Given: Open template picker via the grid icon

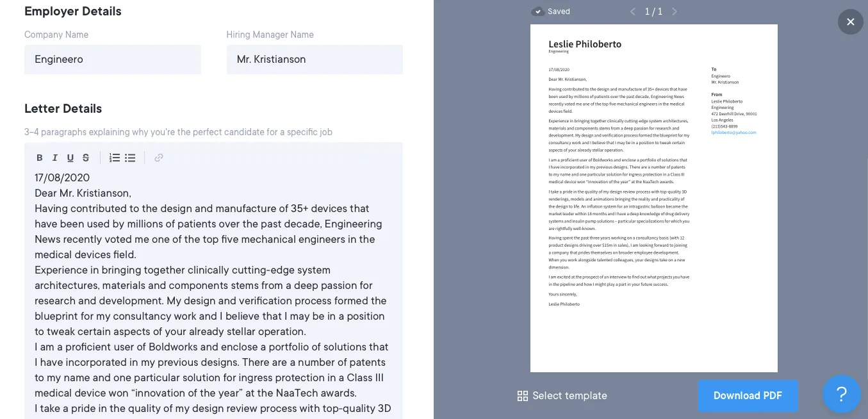Looking at the screenshot, I should tap(523, 395).
